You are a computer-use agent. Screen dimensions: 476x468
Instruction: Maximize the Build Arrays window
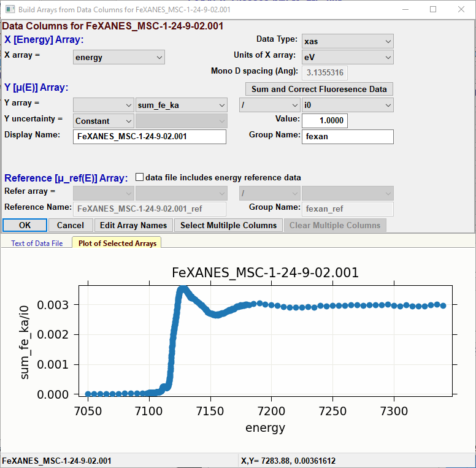coord(433,10)
